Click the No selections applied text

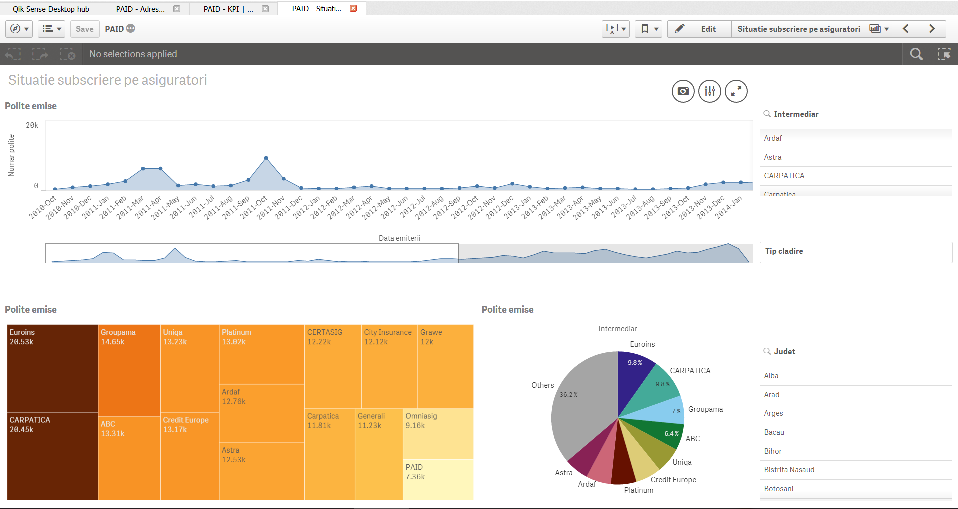click(x=133, y=54)
